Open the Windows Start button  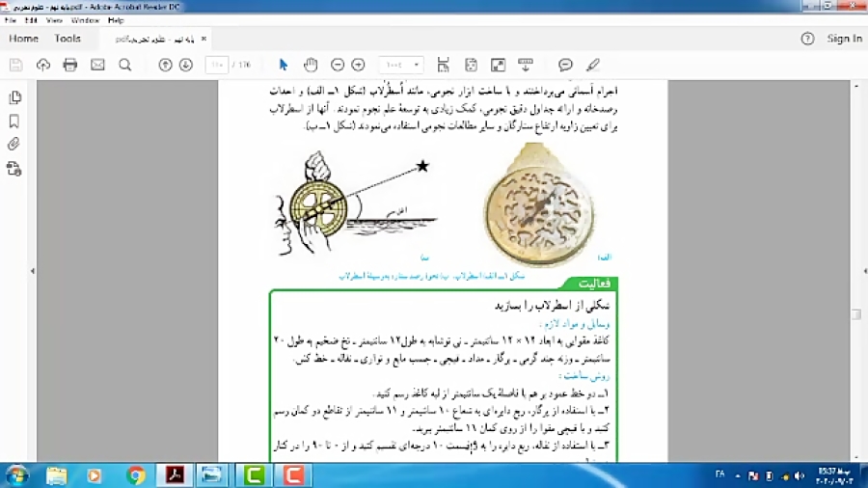(x=17, y=475)
